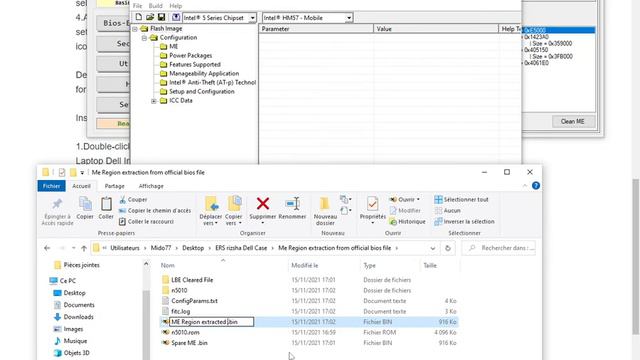Open the Ouvrir dropdown in ribbon

(x=404, y=200)
